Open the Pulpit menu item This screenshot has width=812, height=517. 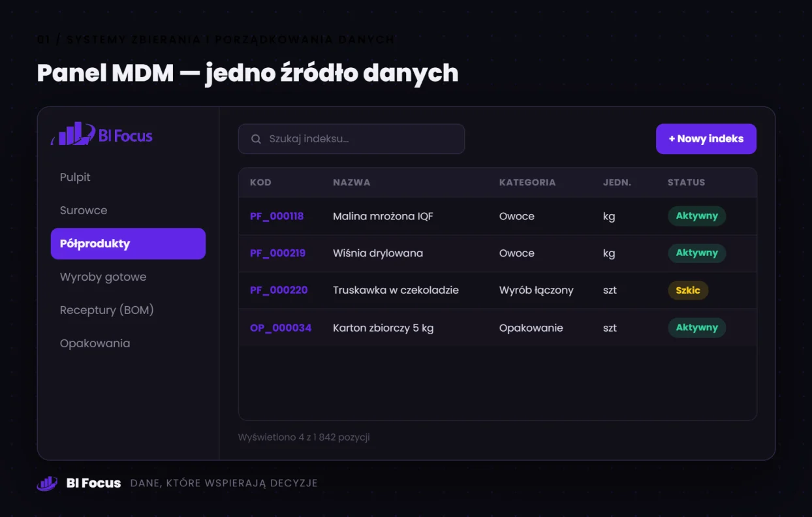[x=75, y=177]
